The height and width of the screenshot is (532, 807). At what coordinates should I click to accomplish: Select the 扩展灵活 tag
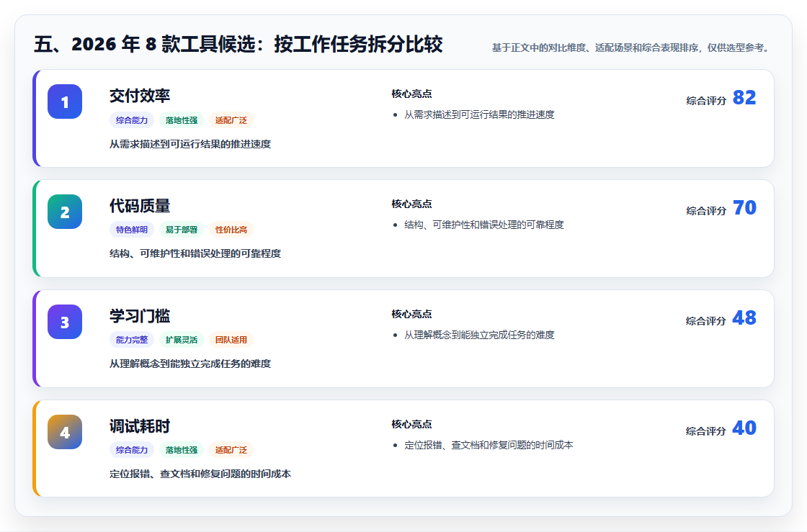(x=181, y=340)
